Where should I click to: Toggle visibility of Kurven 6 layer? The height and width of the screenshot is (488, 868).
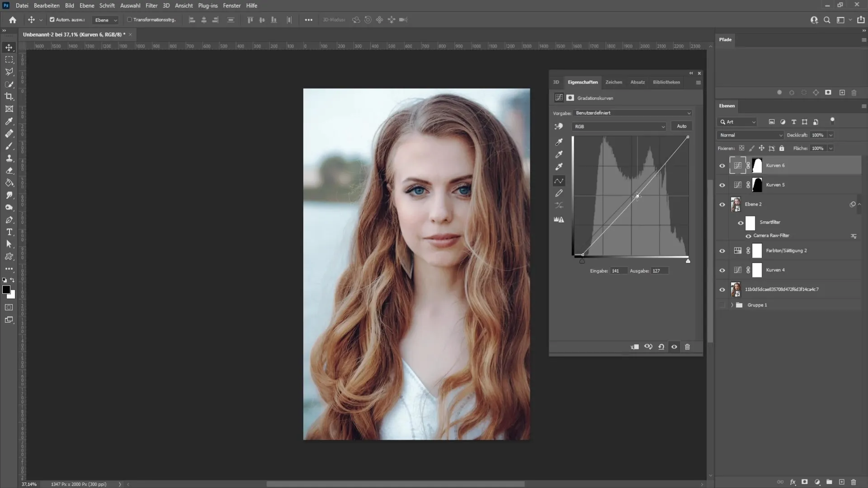tap(722, 165)
